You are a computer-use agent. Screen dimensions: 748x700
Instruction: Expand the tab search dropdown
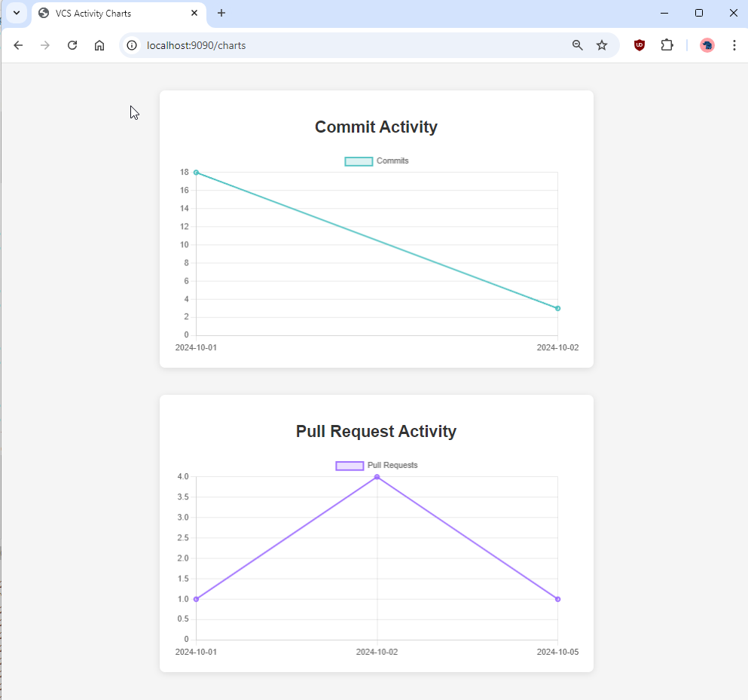[x=16, y=13]
